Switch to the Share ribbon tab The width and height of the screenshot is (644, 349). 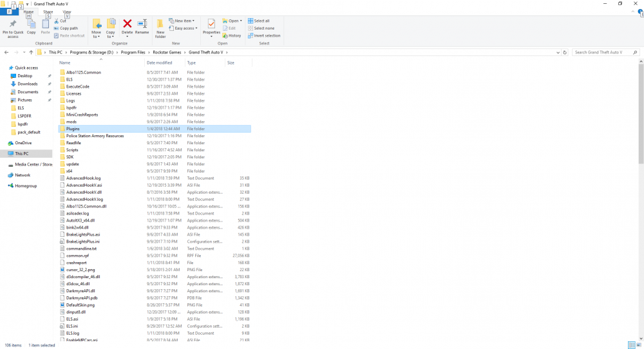click(48, 12)
